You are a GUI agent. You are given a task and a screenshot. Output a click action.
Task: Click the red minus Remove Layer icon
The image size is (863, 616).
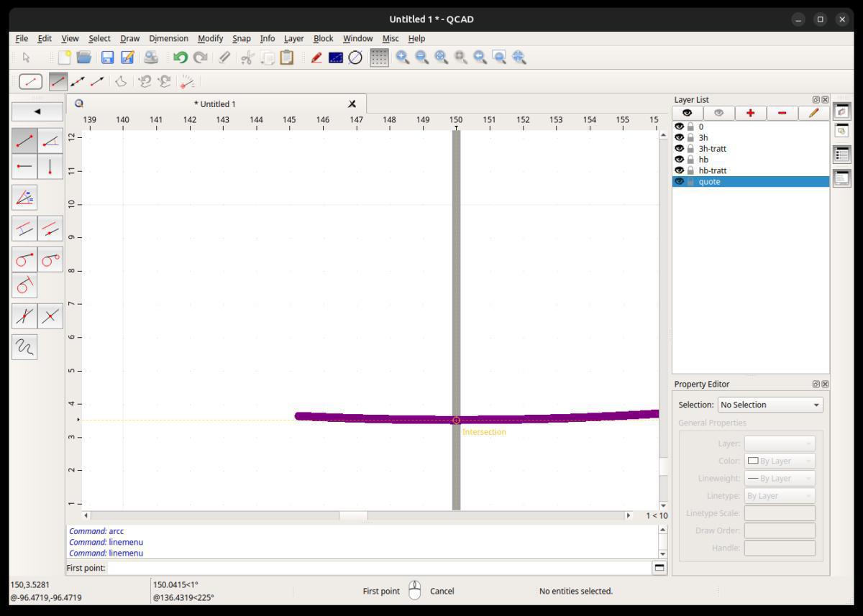point(782,113)
